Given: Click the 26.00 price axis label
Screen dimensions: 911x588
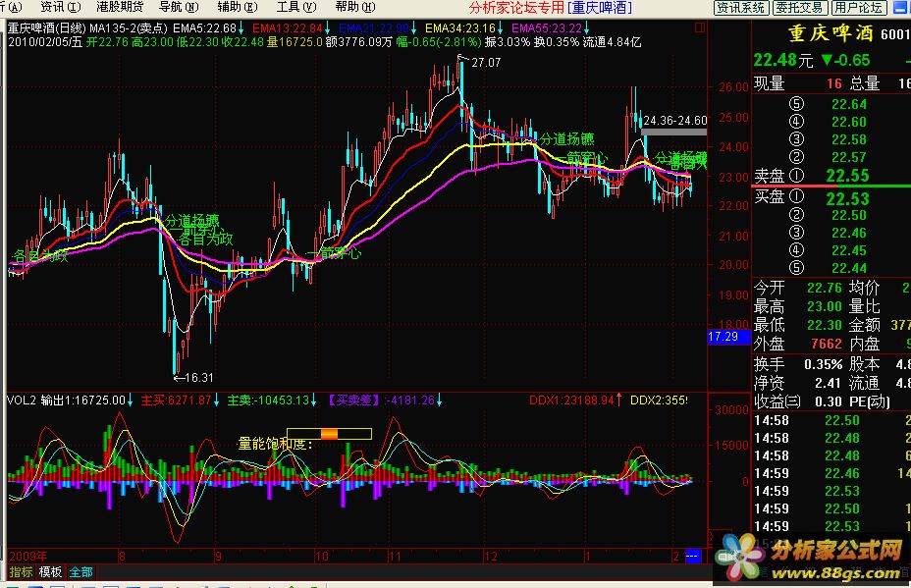Looking at the screenshot, I should [x=733, y=87].
